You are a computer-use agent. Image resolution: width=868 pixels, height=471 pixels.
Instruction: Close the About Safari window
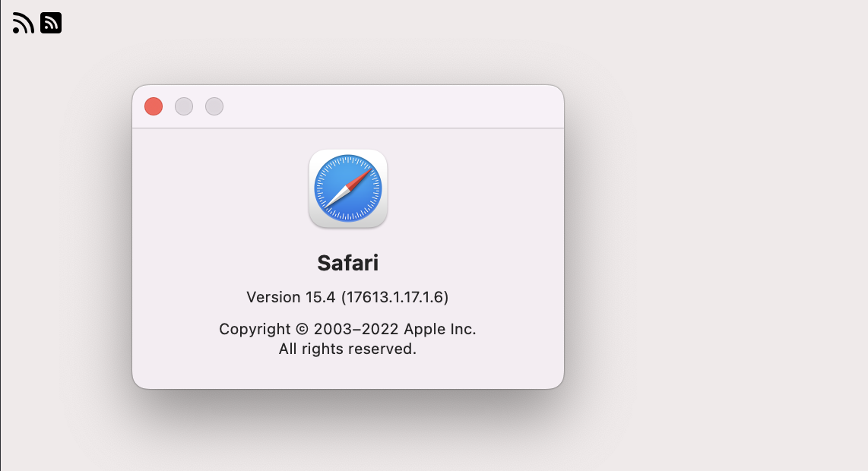click(x=154, y=106)
